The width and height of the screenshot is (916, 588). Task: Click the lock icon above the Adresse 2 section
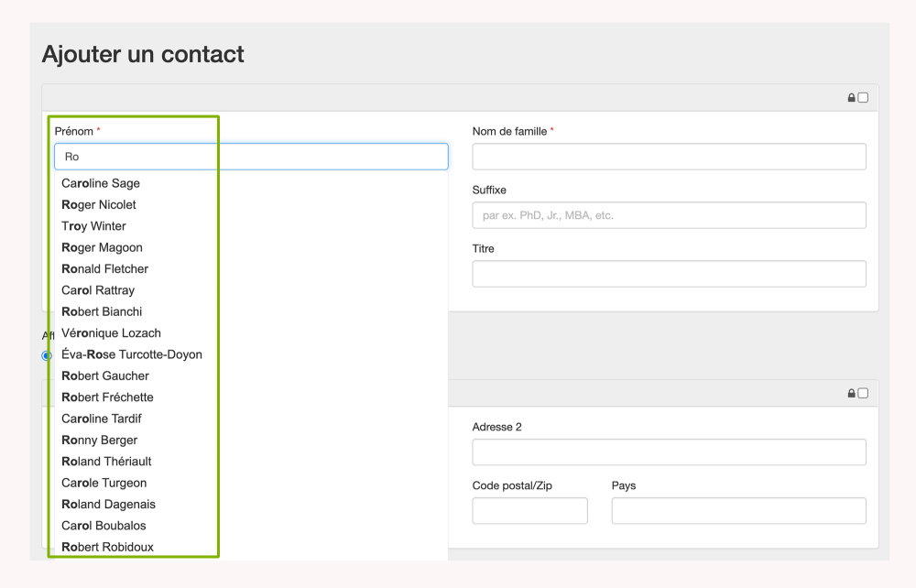(852, 393)
